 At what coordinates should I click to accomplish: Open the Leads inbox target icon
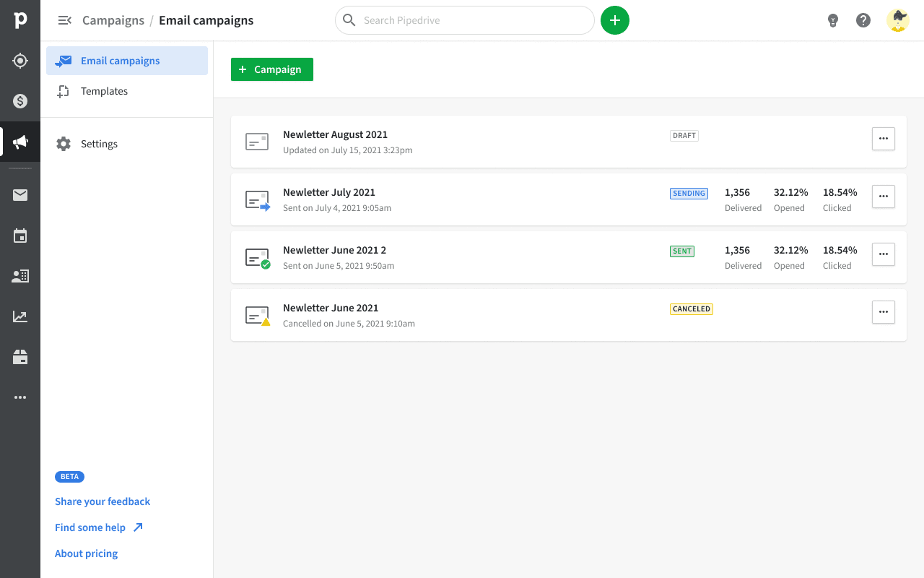[x=19, y=61]
